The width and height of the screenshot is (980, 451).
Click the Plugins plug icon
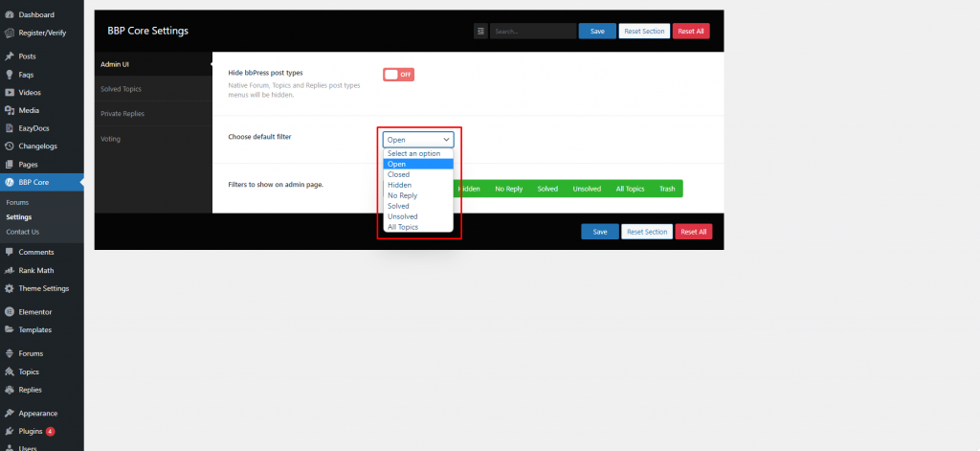click(10, 432)
